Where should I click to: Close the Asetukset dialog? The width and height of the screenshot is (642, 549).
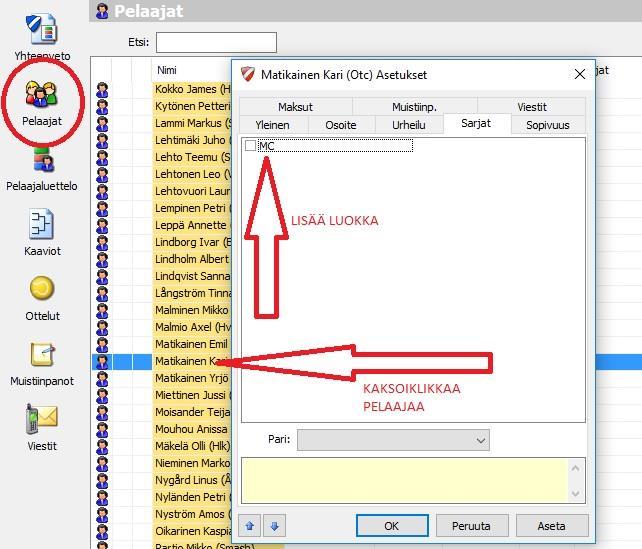click(x=579, y=74)
